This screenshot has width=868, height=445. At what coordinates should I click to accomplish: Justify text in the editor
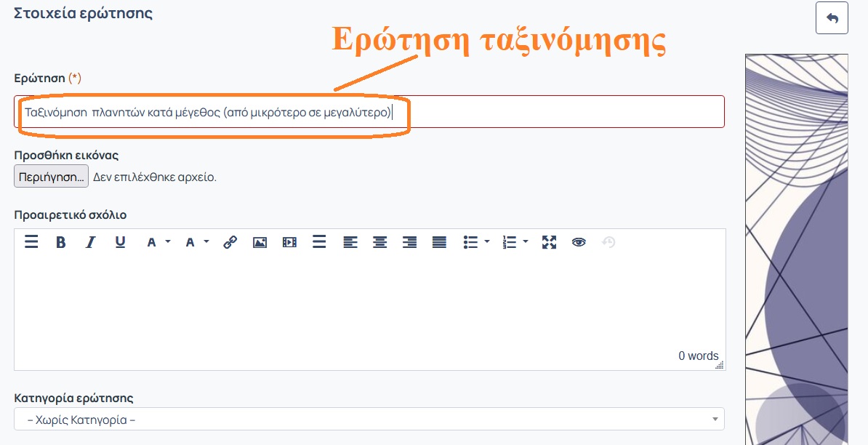(440, 242)
